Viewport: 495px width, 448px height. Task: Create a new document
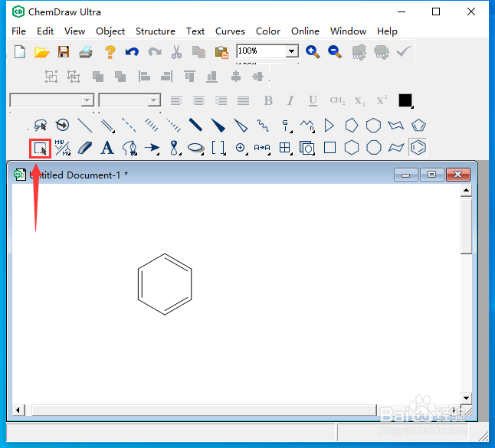coord(20,52)
